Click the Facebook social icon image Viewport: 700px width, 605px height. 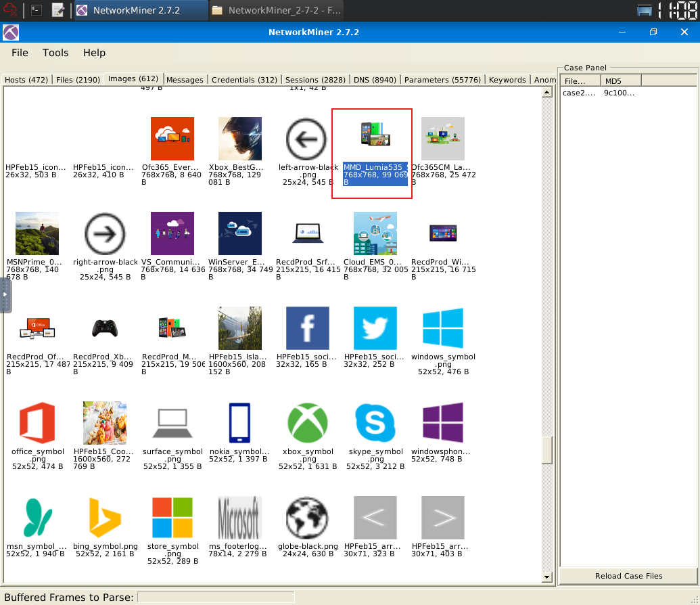307,328
